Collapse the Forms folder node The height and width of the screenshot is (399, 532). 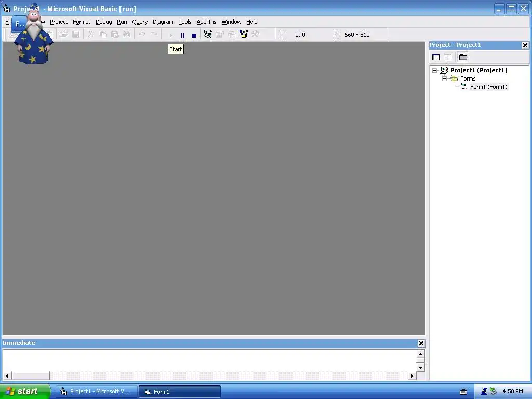click(x=445, y=79)
